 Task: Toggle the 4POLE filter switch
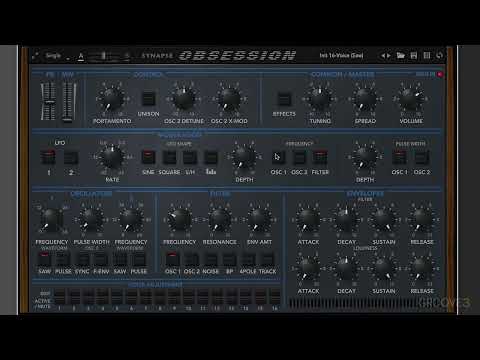[248, 259]
